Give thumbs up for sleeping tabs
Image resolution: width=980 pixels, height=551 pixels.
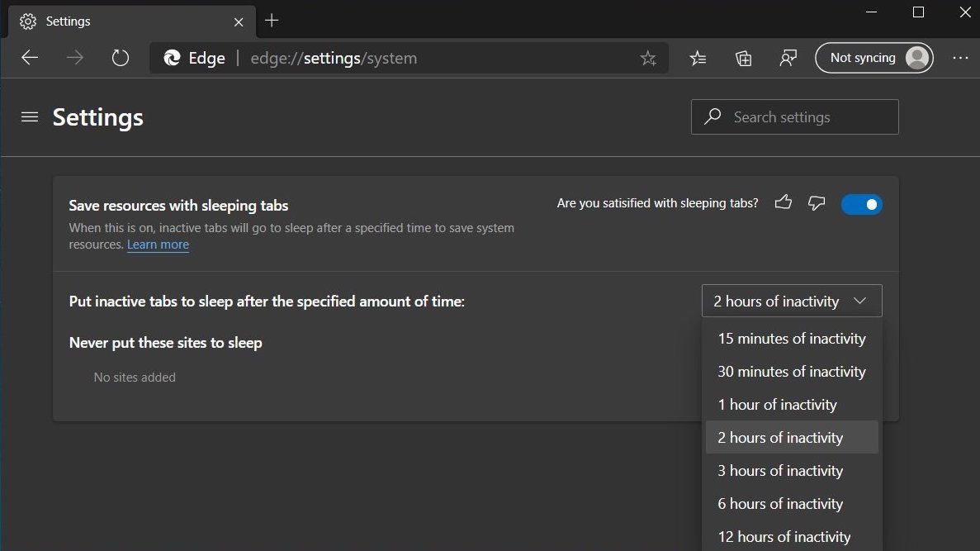(x=784, y=202)
